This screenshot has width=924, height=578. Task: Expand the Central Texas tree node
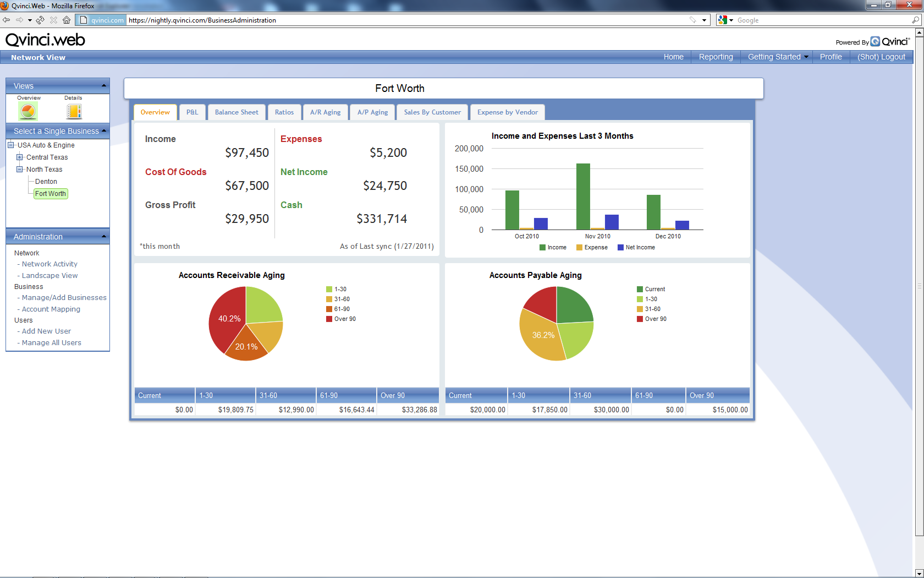pyautogui.click(x=20, y=157)
